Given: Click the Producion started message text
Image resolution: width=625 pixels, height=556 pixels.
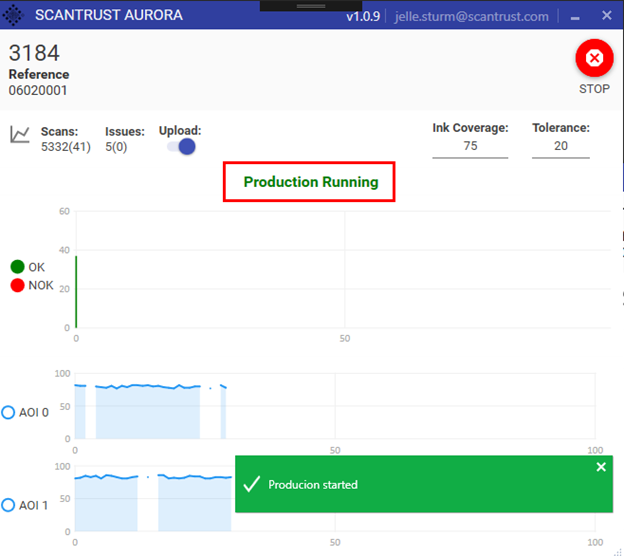Looking at the screenshot, I should [313, 485].
